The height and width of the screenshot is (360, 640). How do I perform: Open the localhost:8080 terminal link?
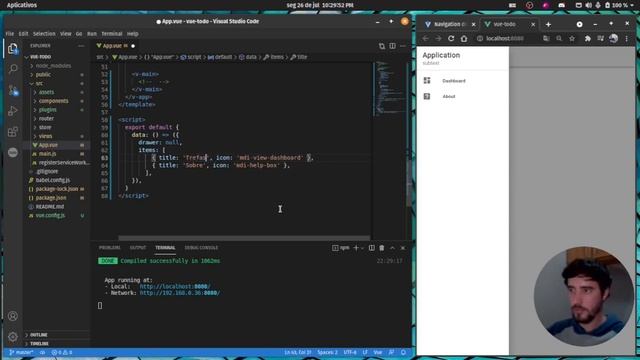tap(175, 287)
